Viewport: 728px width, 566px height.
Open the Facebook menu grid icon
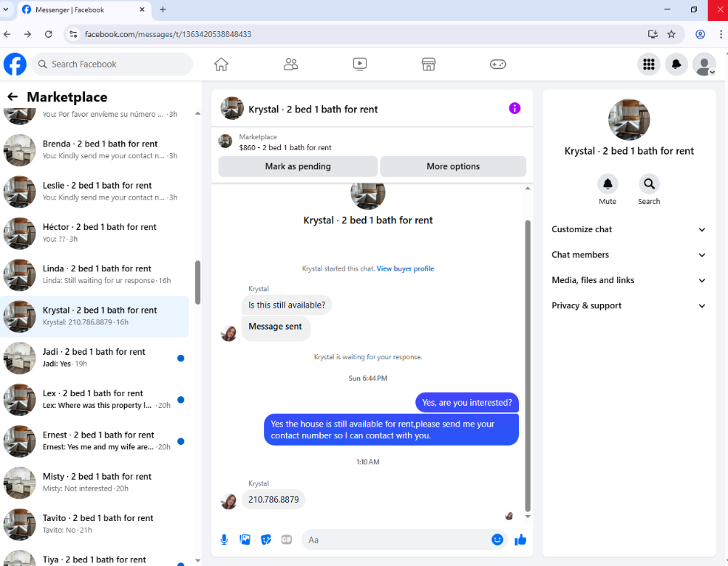[649, 64]
